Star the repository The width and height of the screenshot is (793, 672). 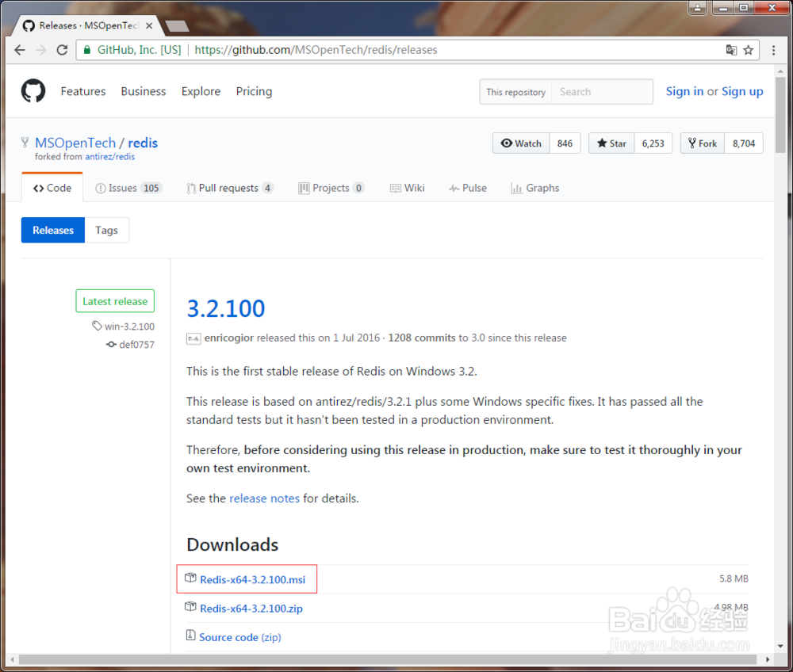click(612, 143)
